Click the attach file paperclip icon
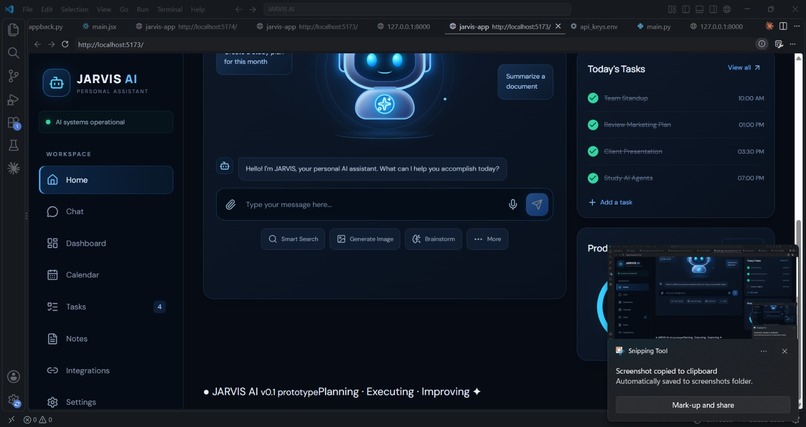 [x=230, y=205]
